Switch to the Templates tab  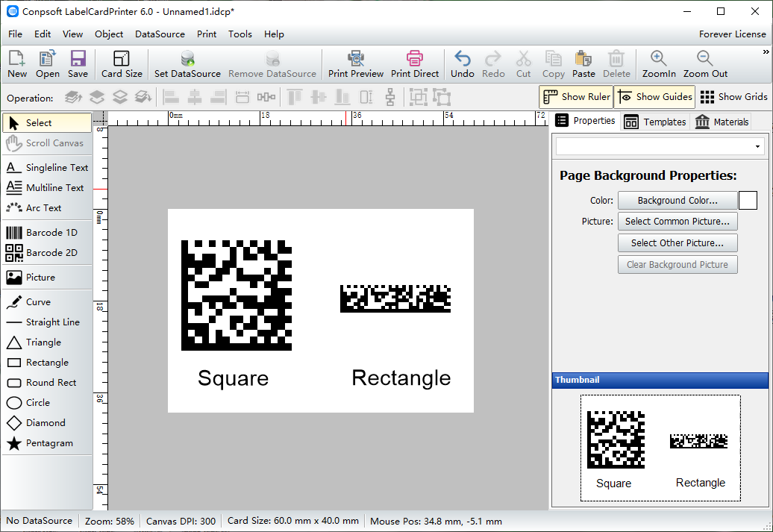(655, 122)
